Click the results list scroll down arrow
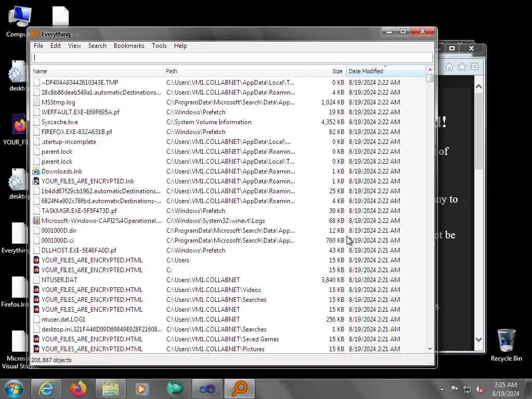Screen dimensions: 532x399 (430, 349)
